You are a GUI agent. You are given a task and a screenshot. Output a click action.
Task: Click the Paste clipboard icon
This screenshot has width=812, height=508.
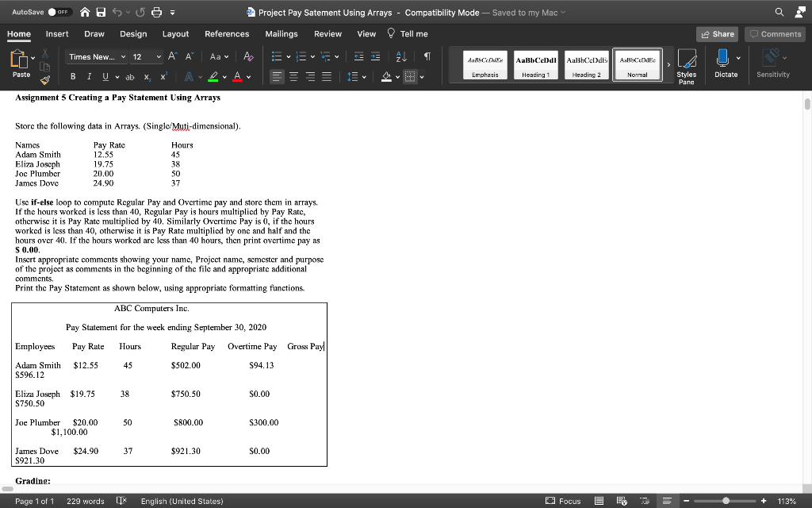[18, 59]
